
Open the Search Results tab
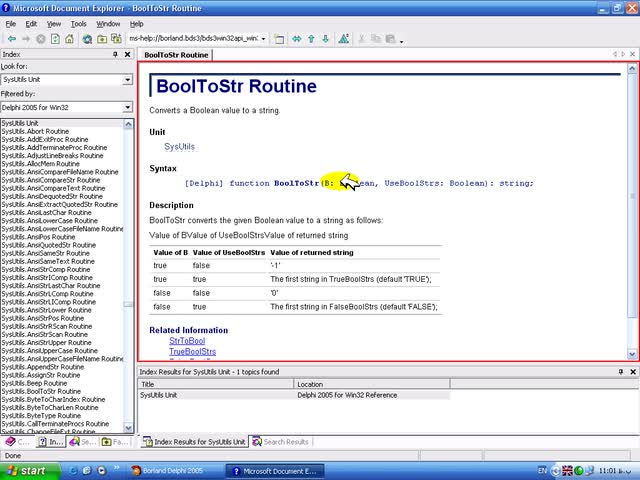coord(281,442)
